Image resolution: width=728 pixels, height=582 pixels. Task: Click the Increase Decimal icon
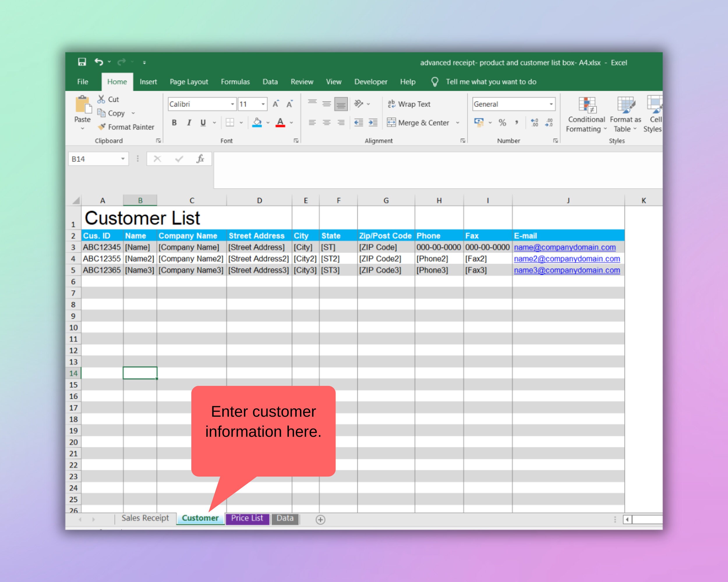(x=535, y=123)
